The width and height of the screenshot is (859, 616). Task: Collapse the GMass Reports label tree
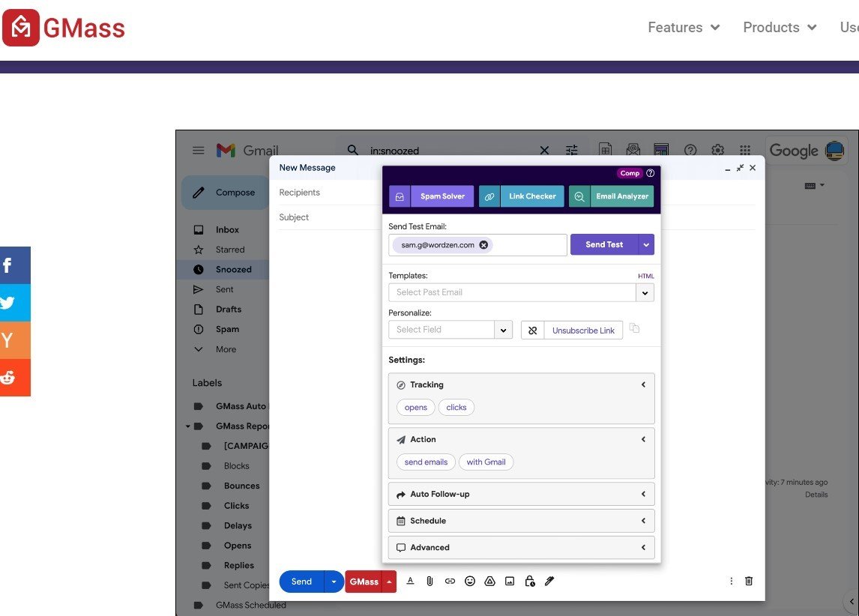pyautogui.click(x=188, y=426)
